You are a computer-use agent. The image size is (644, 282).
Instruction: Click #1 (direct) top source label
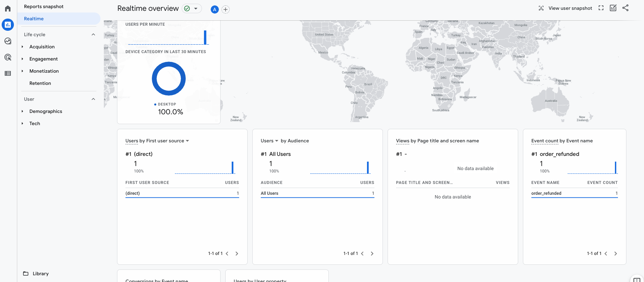tap(139, 154)
